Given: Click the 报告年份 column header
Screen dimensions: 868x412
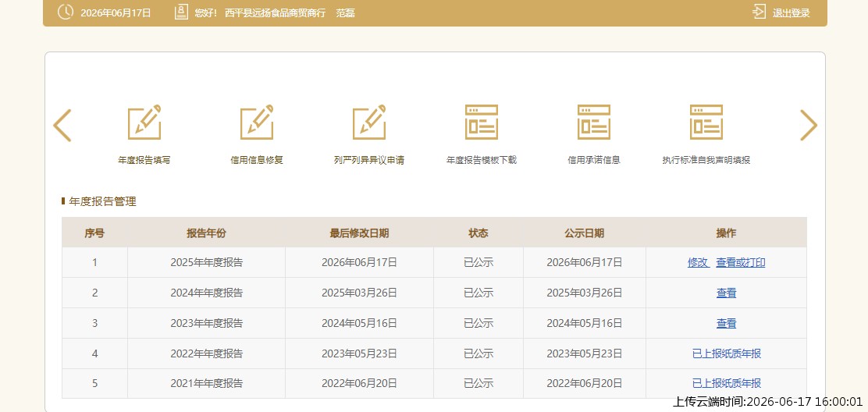Looking at the screenshot, I should 207,233.
